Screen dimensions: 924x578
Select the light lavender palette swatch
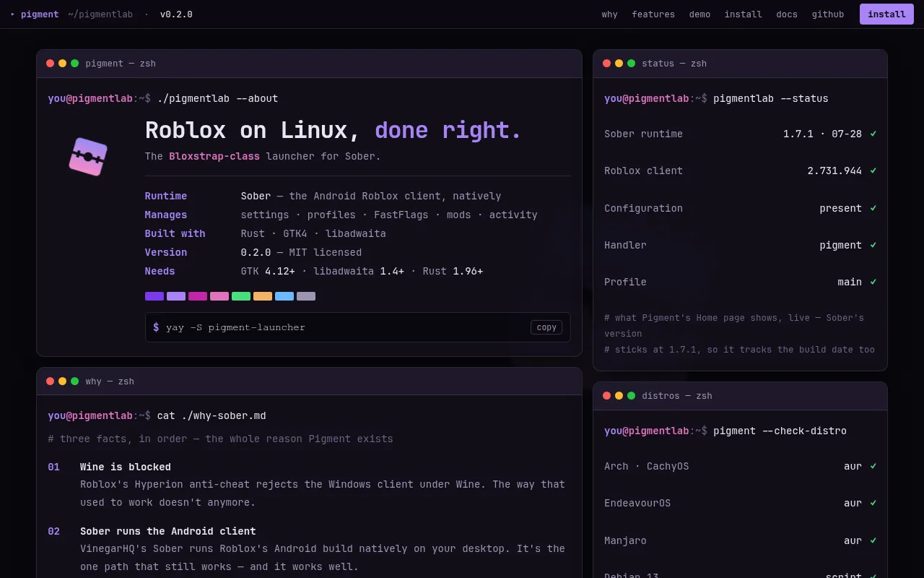tap(176, 296)
